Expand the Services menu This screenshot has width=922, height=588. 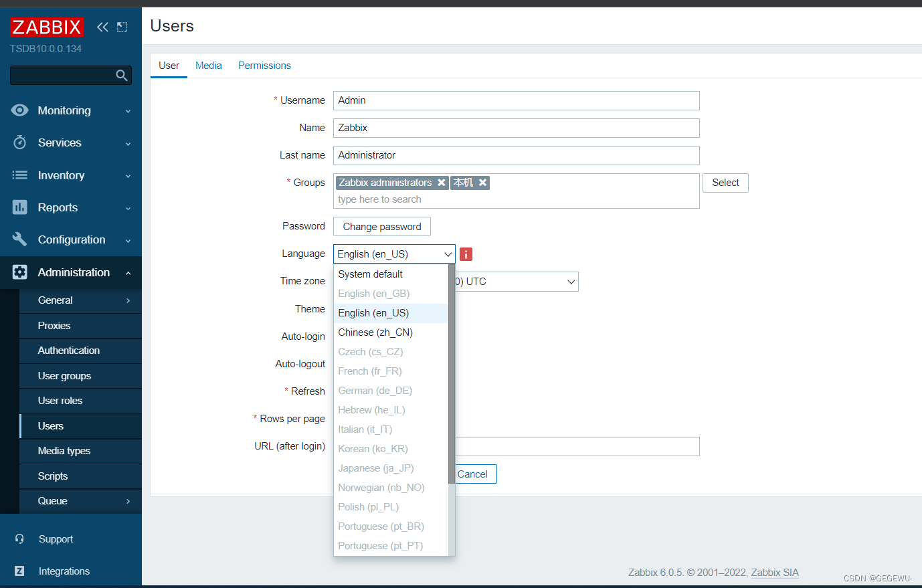click(71, 142)
